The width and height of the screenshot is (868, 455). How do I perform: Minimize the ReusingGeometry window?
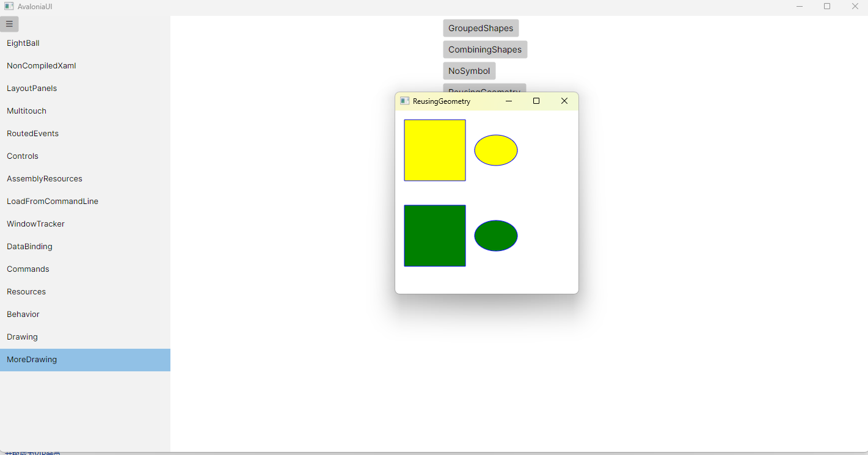click(508, 101)
